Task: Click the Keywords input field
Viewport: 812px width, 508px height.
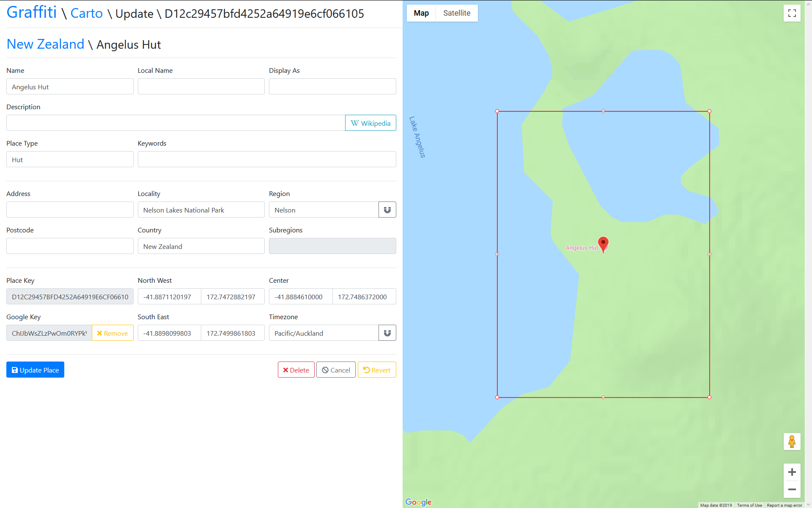Action: [266, 160]
